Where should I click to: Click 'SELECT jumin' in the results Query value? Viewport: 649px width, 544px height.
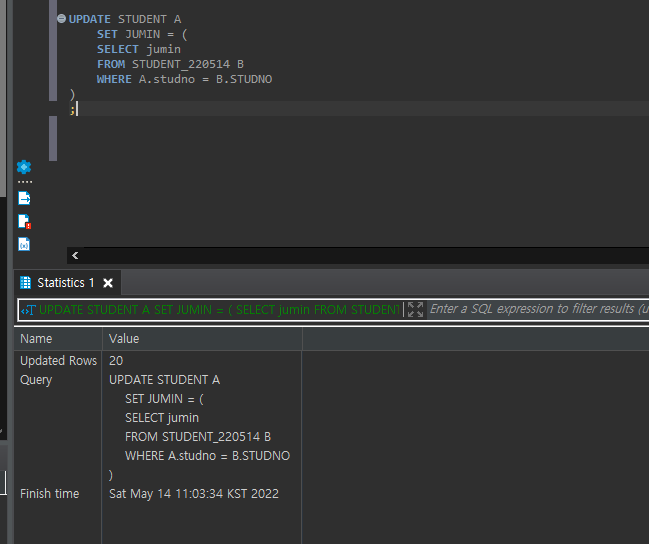coord(162,418)
